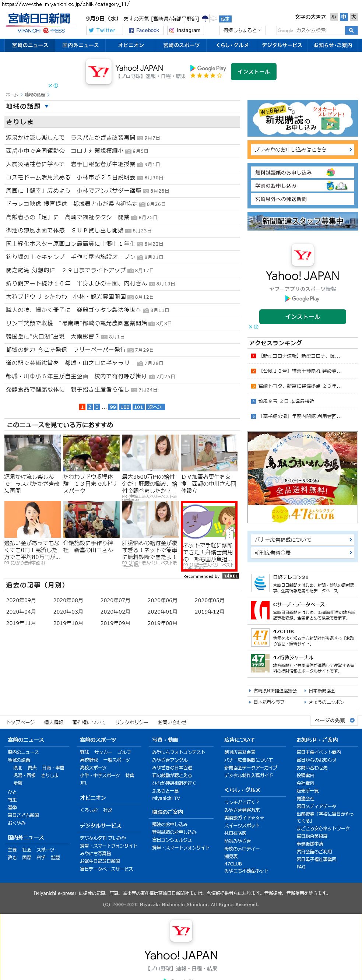Open the 宮崎のスポーツ nav tab
This screenshot has width=362, height=980.
[x=182, y=45]
